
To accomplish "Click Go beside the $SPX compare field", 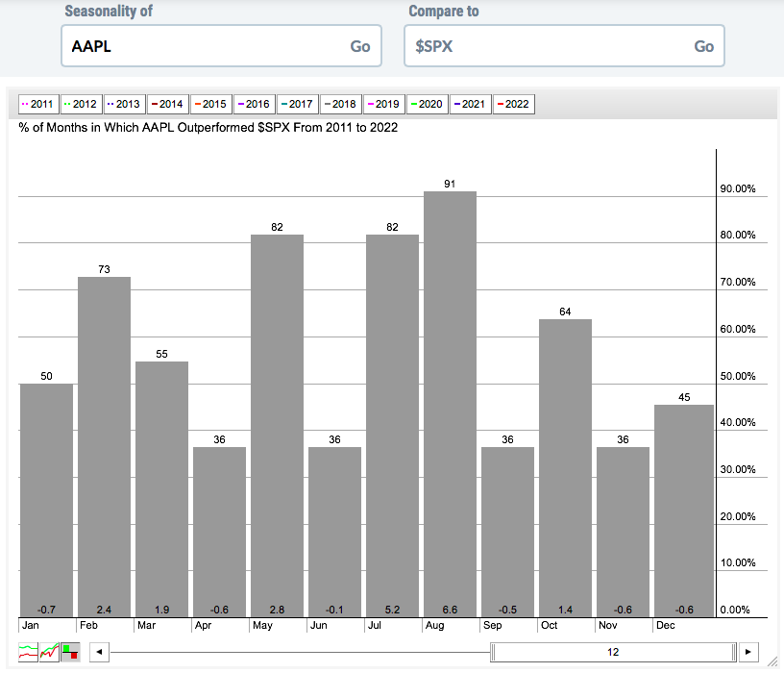I will pos(703,46).
